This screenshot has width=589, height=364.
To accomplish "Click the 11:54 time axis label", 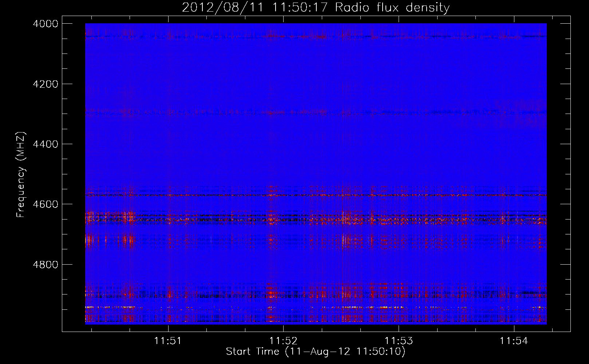I will (514, 341).
